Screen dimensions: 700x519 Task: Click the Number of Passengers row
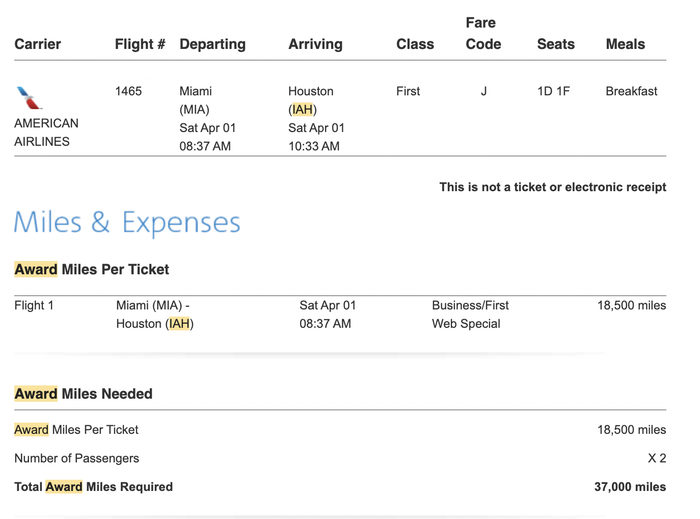340,458
